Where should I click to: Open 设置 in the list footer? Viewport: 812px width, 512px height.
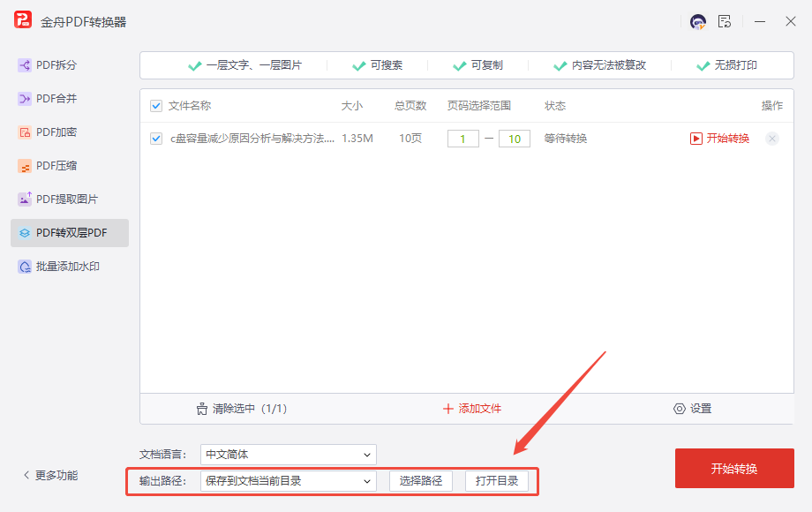[692, 409]
